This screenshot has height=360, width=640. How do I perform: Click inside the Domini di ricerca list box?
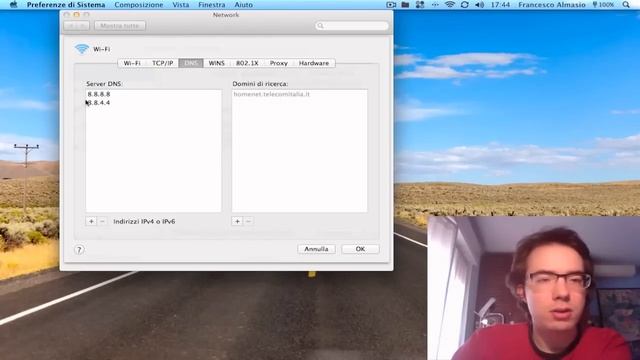pos(300,151)
